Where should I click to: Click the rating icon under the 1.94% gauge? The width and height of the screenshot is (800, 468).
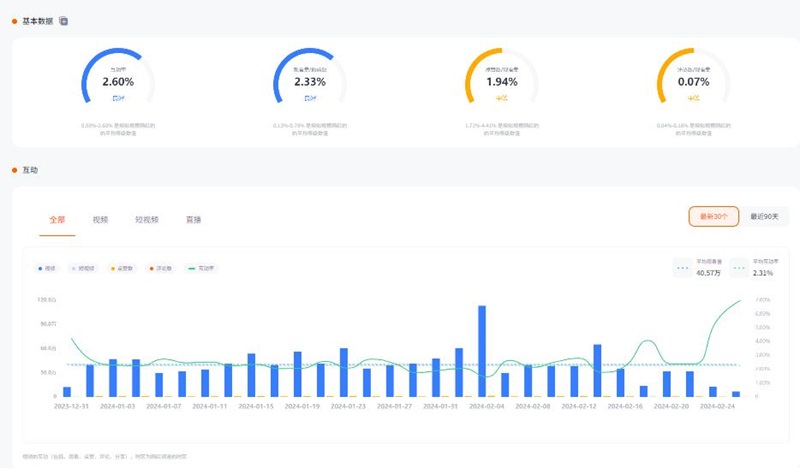coord(501,98)
